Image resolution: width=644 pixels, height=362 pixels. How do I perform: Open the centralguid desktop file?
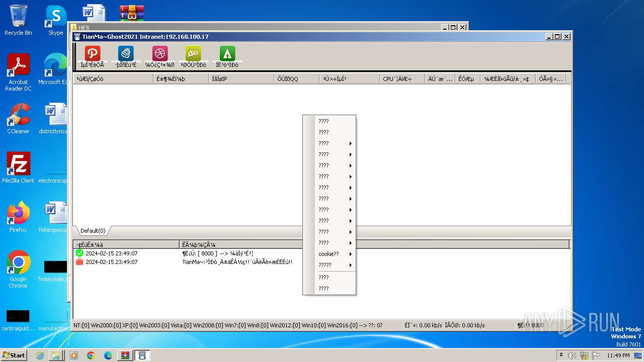point(18,320)
